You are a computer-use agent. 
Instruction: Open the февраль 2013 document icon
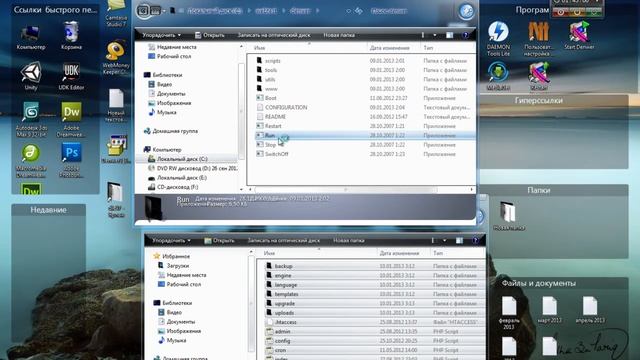(x=509, y=313)
